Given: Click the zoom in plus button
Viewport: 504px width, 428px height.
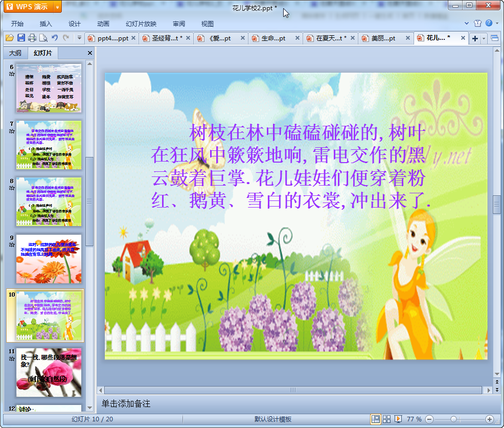Looking at the screenshot, I should [490, 419].
